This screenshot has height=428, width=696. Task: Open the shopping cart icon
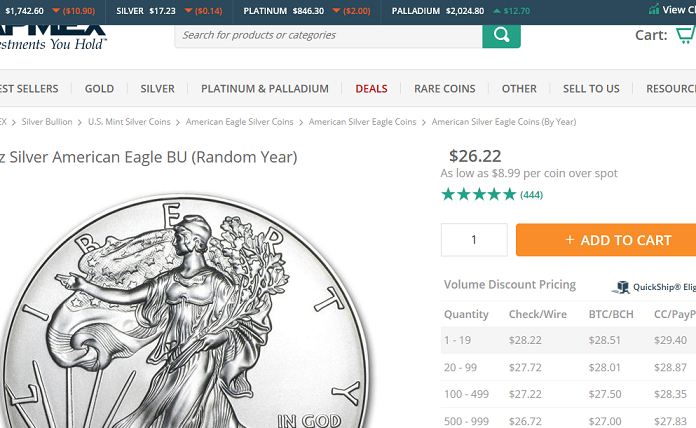pos(686,35)
